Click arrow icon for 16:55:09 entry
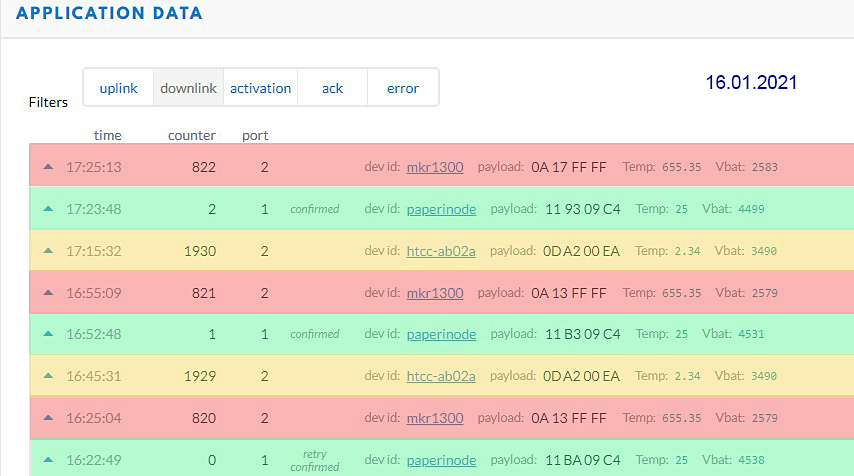Viewport: 854px width, 476px height. [48, 293]
